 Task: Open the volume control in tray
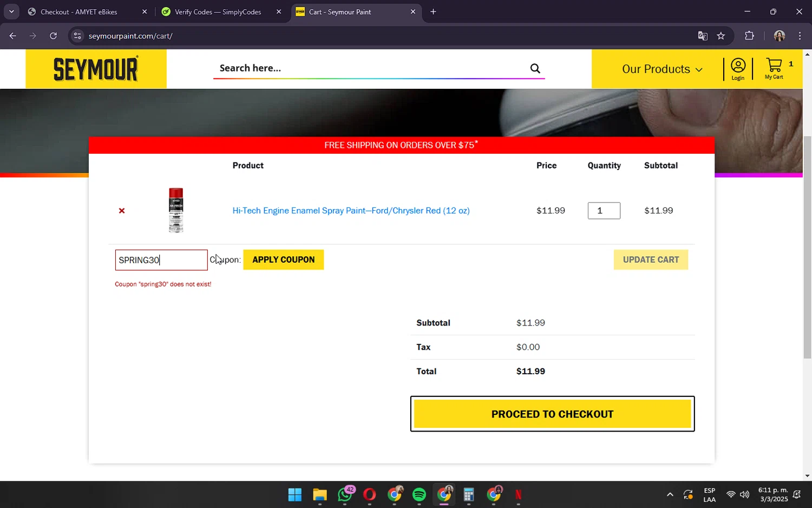pos(745,494)
